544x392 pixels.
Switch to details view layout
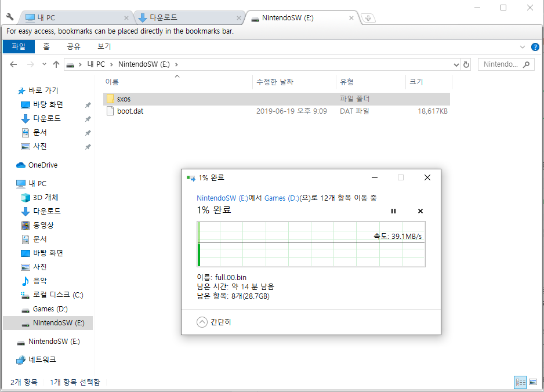(520, 382)
